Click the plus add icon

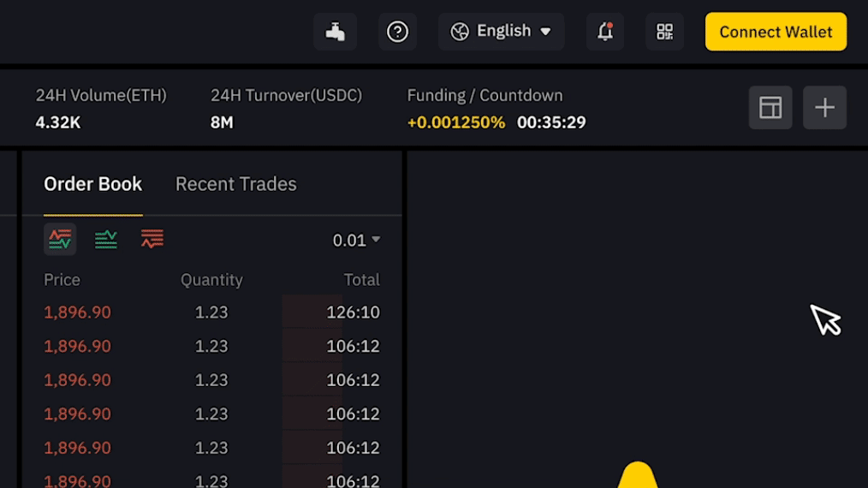pyautogui.click(x=824, y=108)
